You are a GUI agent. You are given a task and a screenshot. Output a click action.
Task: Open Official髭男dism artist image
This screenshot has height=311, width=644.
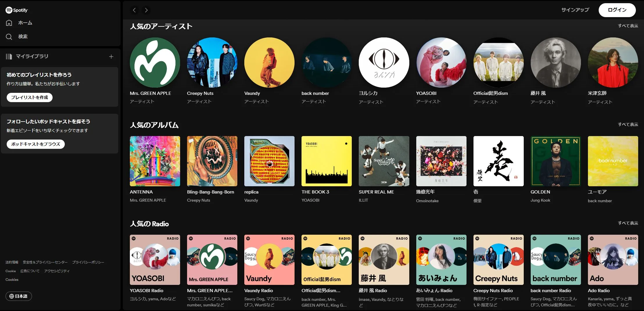tap(498, 62)
